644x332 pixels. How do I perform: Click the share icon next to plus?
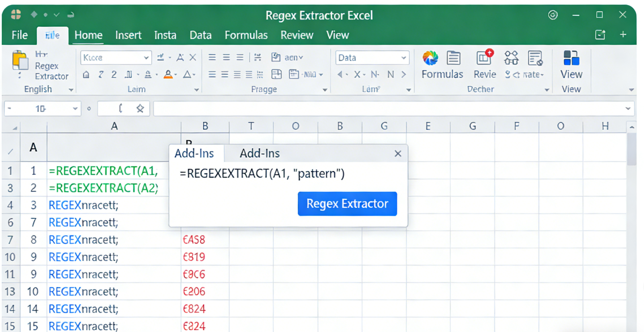600,35
